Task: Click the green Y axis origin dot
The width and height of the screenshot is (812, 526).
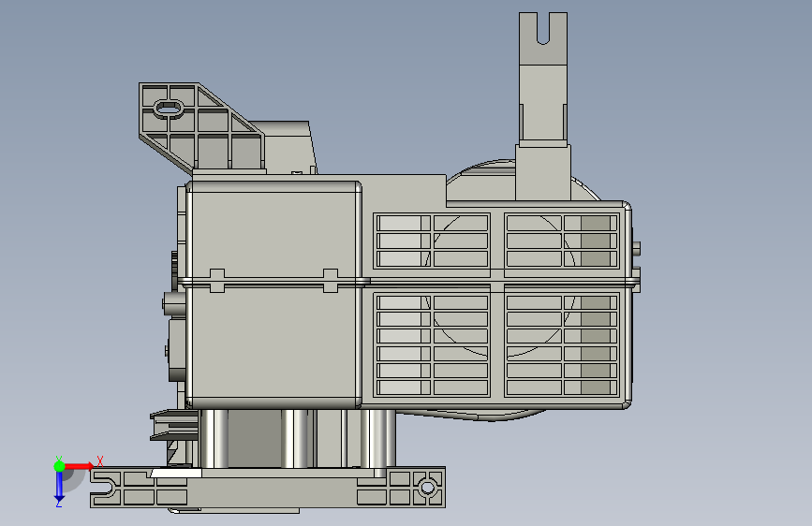Action: coord(60,466)
